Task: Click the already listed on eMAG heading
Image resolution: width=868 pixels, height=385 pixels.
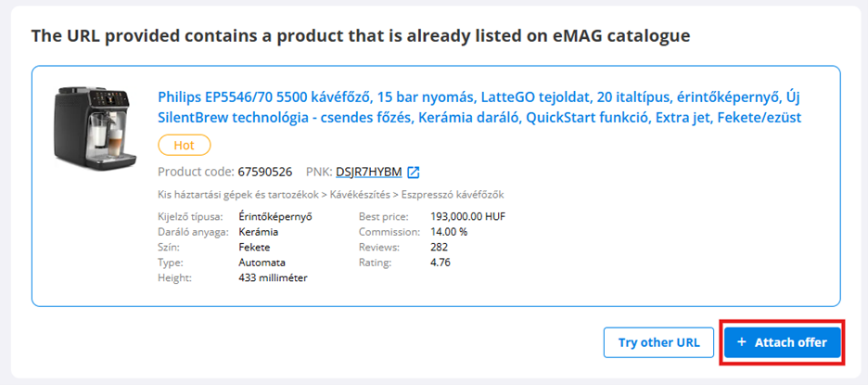Action: [x=361, y=36]
